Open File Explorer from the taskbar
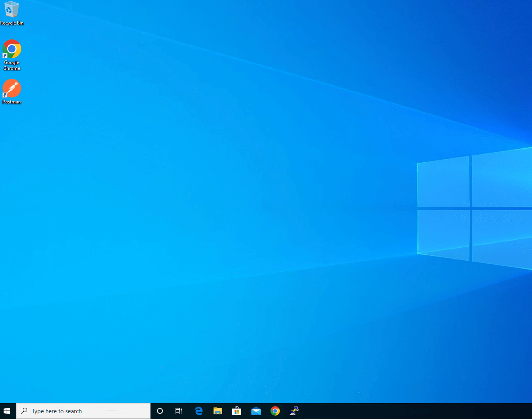 click(217, 411)
